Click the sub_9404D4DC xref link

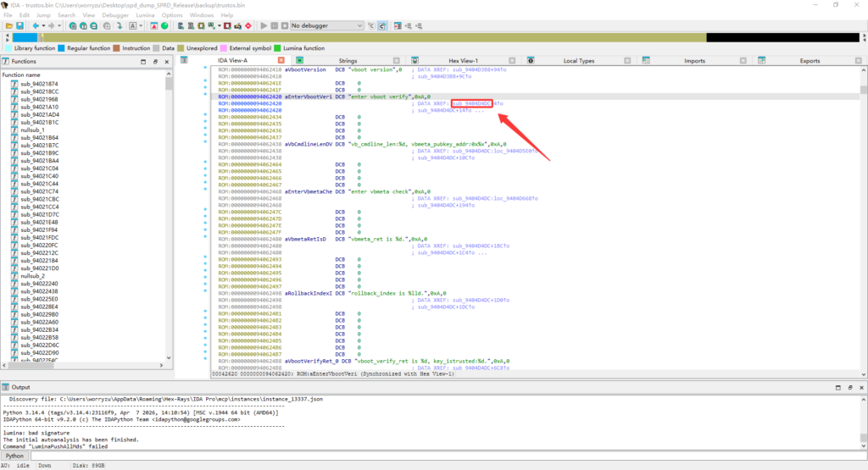(471, 103)
